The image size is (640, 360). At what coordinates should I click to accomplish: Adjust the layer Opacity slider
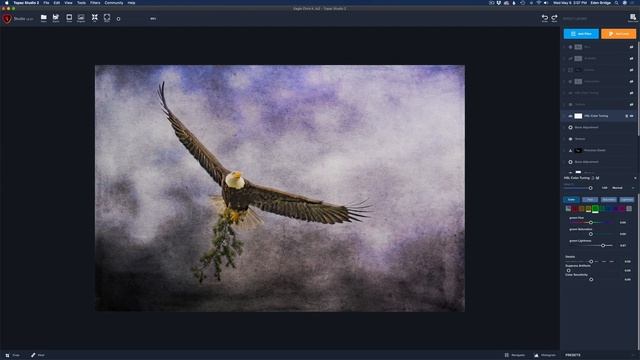click(x=590, y=188)
